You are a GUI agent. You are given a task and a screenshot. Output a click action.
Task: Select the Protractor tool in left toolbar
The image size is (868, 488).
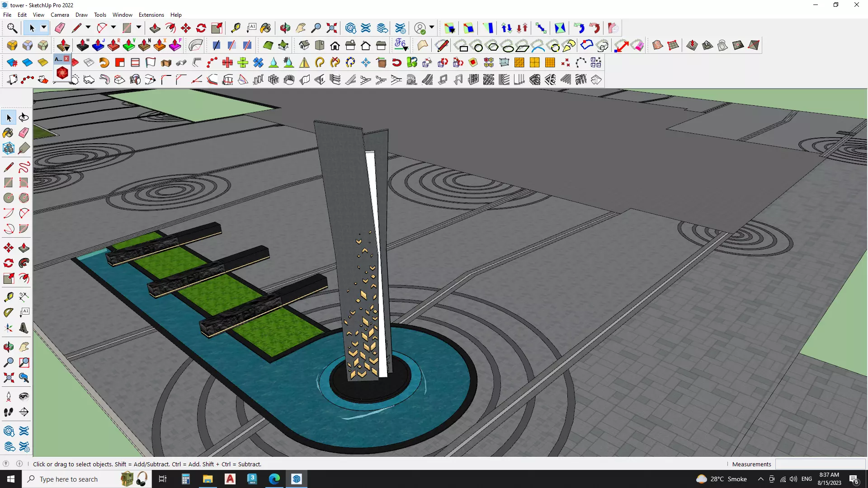9,312
